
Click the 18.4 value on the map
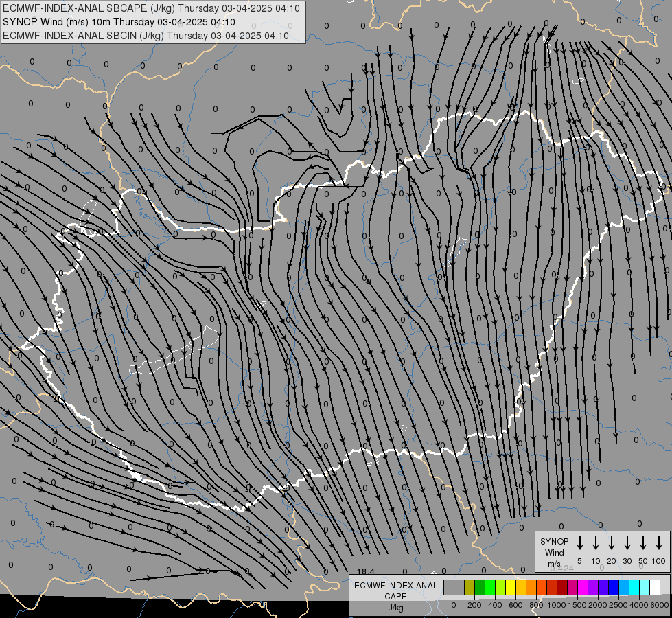tap(366, 571)
